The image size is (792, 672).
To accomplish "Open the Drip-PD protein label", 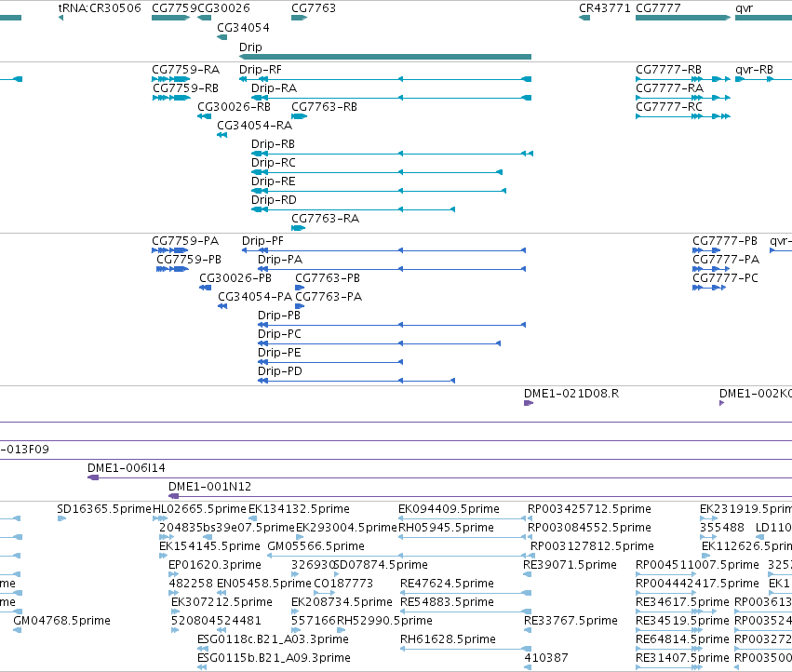I will [x=280, y=371].
